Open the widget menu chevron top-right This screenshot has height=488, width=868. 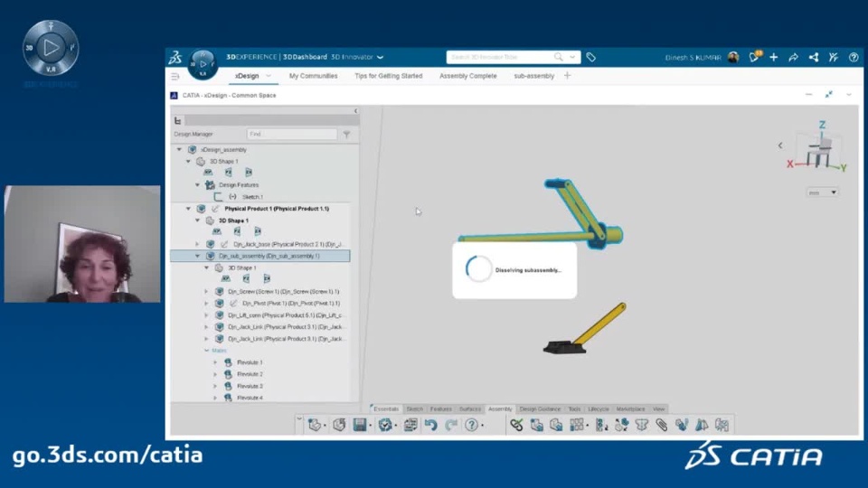pyautogui.click(x=849, y=95)
